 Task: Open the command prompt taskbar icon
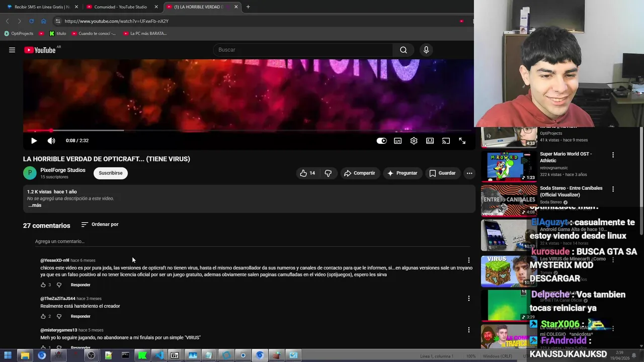point(125,355)
